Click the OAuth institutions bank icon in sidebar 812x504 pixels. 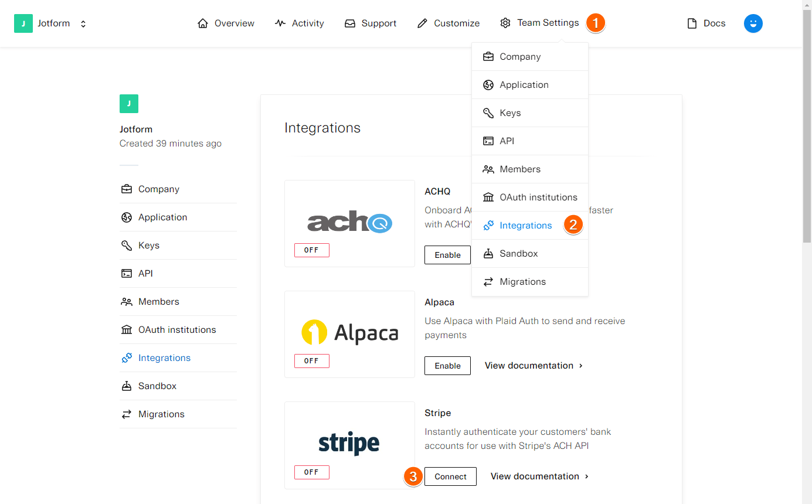tap(127, 330)
